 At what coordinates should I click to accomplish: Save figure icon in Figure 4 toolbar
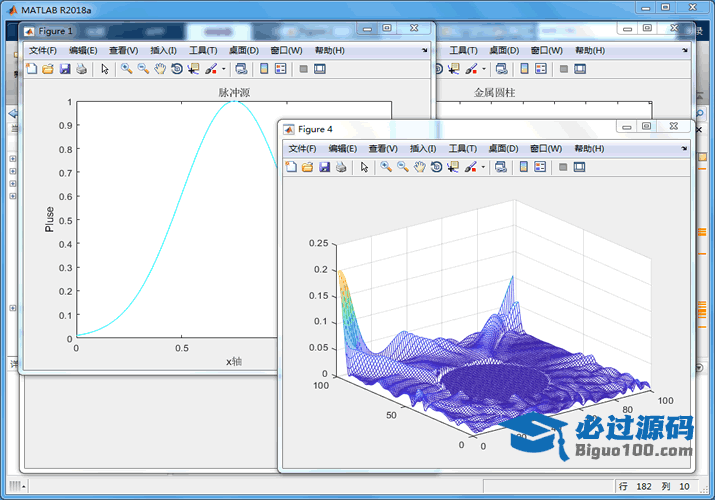click(324, 167)
